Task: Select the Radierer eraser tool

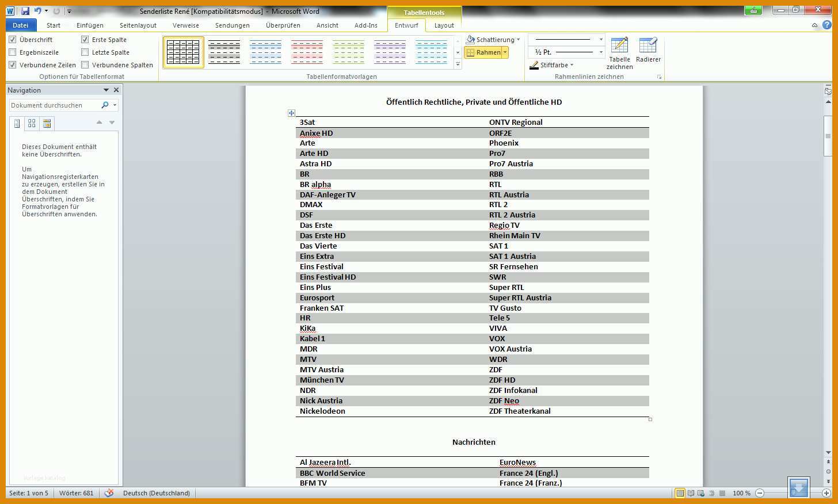Action: (x=648, y=50)
